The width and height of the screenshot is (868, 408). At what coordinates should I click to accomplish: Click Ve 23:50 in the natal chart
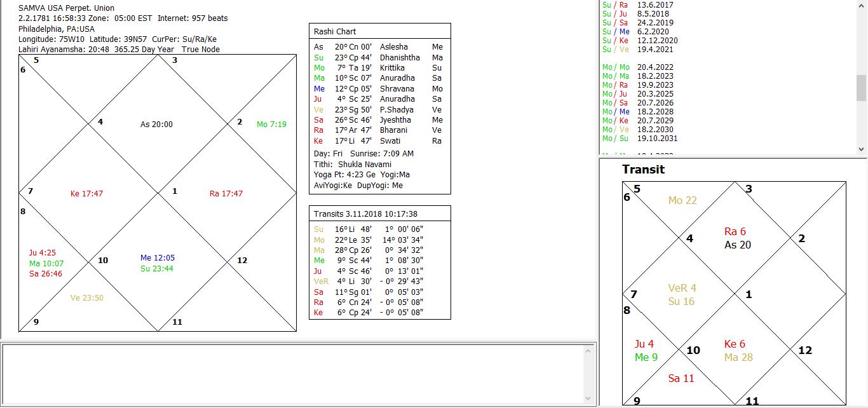(86, 298)
